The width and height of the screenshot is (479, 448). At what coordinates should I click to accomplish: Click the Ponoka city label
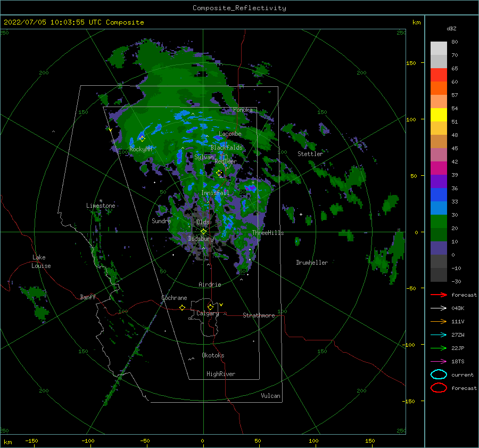[243, 110]
